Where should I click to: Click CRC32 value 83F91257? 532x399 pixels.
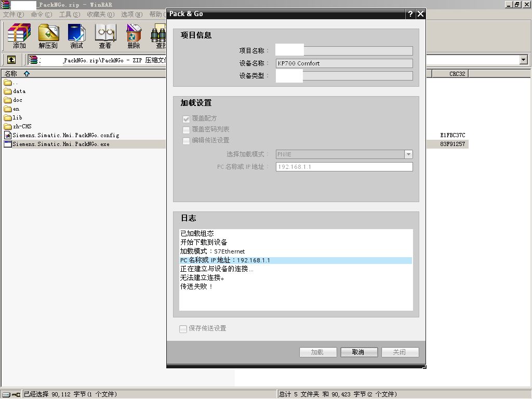(x=453, y=144)
